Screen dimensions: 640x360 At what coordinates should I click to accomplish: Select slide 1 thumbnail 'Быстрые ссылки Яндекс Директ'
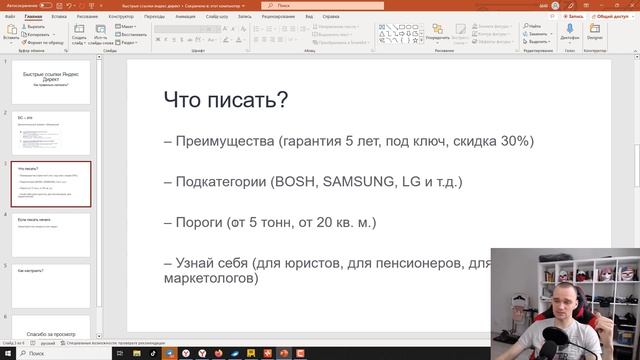tap(51, 82)
